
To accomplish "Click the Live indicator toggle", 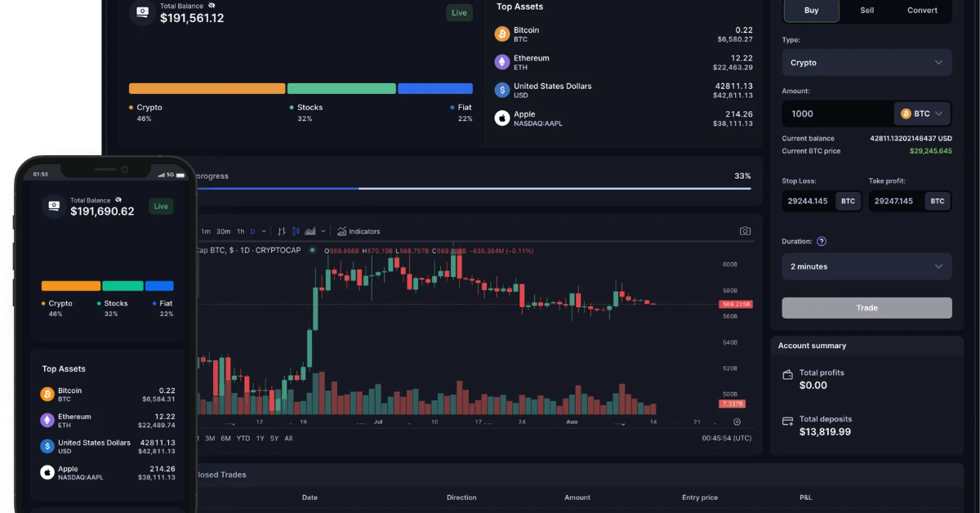I will pos(458,12).
